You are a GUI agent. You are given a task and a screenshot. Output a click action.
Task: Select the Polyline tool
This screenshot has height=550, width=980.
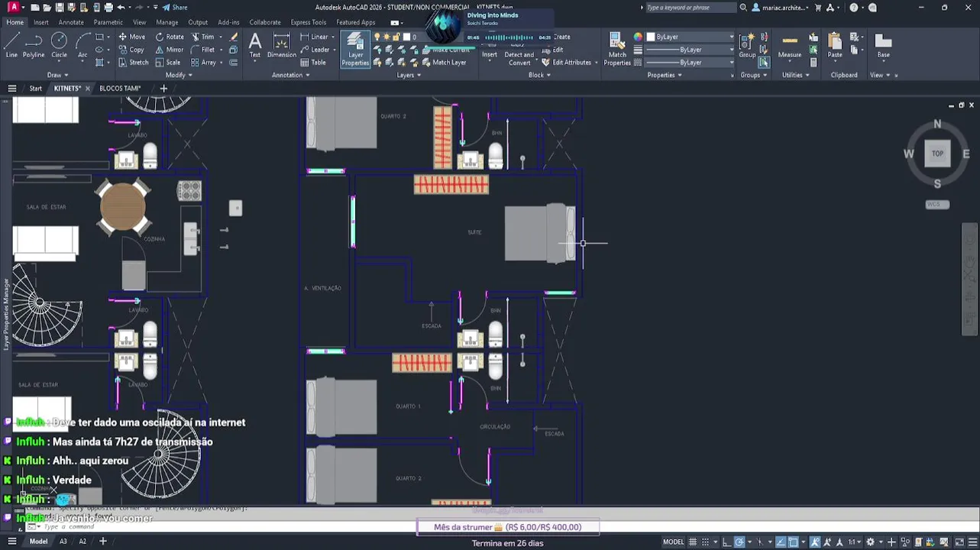coord(34,45)
